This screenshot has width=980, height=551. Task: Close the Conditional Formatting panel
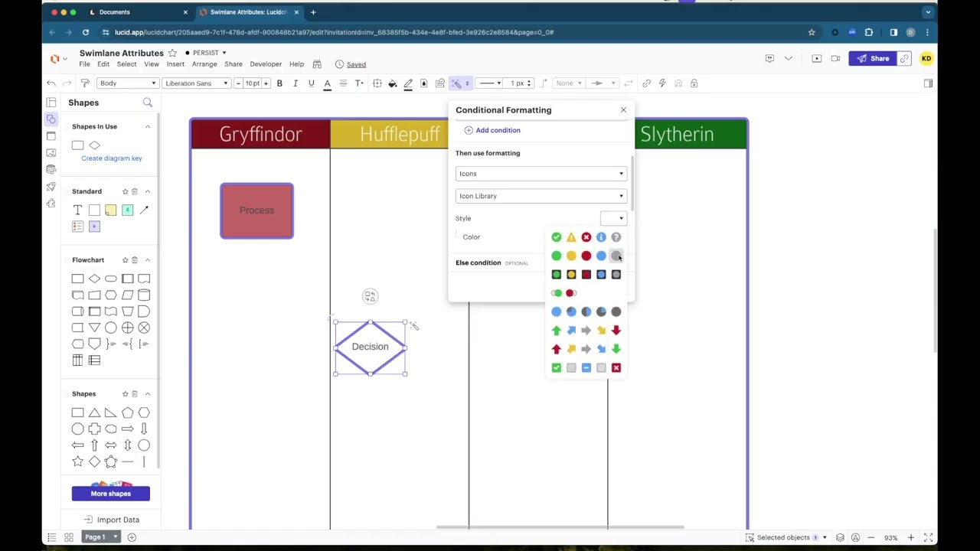coord(623,110)
